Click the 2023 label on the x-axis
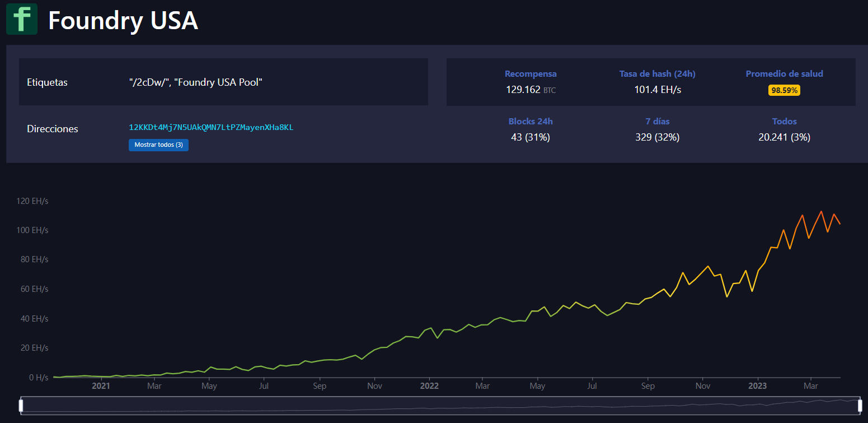This screenshot has height=423, width=868. (x=757, y=386)
